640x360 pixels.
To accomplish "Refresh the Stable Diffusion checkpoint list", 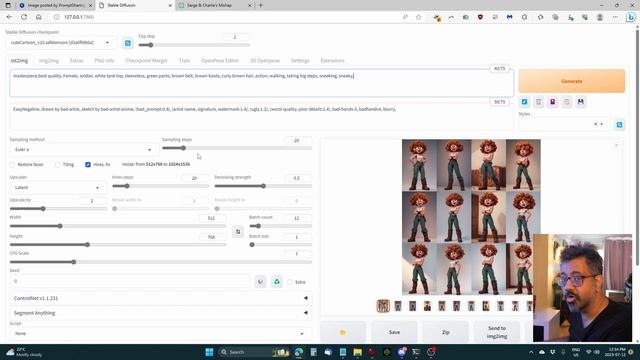I will pyautogui.click(x=128, y=43).
